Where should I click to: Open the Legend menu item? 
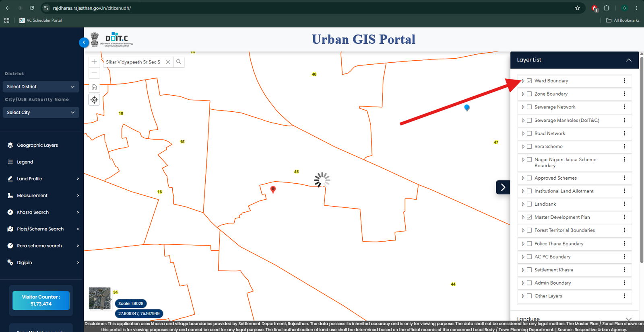tap(25, 162)
